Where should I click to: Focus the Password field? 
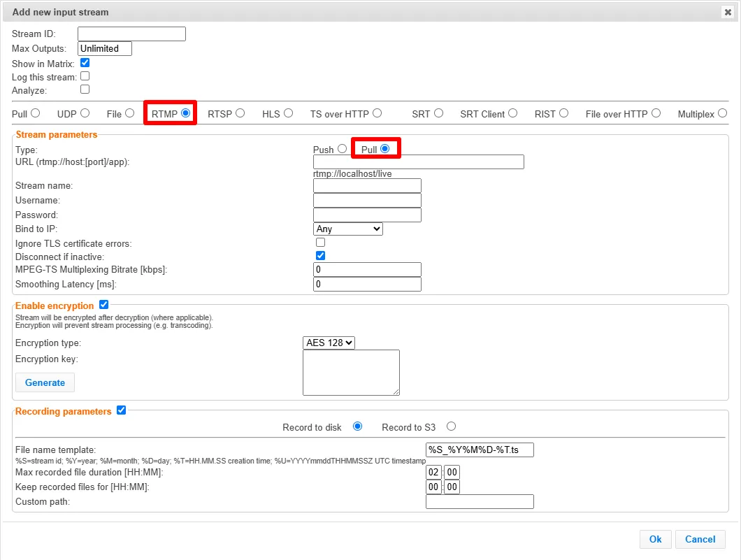(367, 215)
